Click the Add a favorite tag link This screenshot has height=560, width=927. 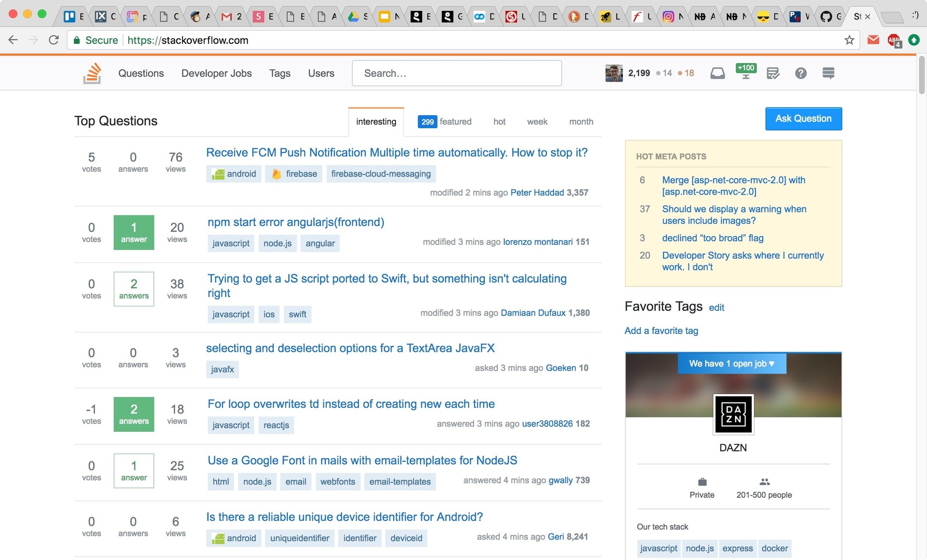tap(661, 331)
